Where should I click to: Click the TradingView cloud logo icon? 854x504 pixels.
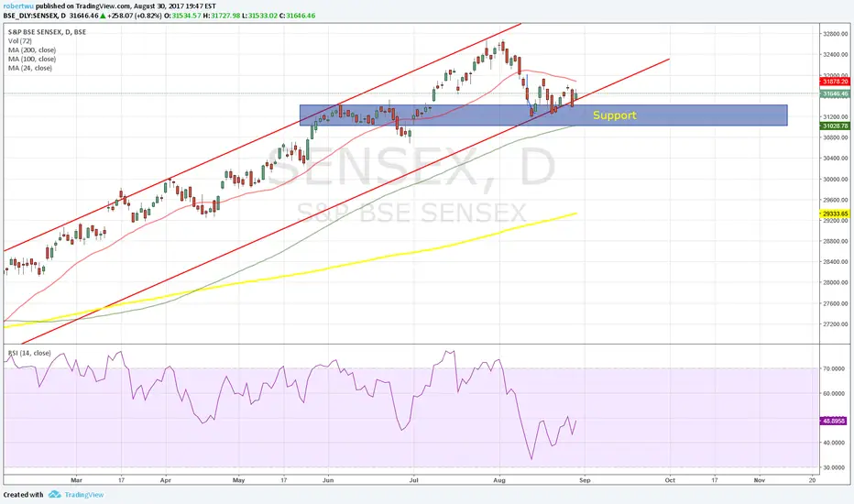tap(54, 495)
